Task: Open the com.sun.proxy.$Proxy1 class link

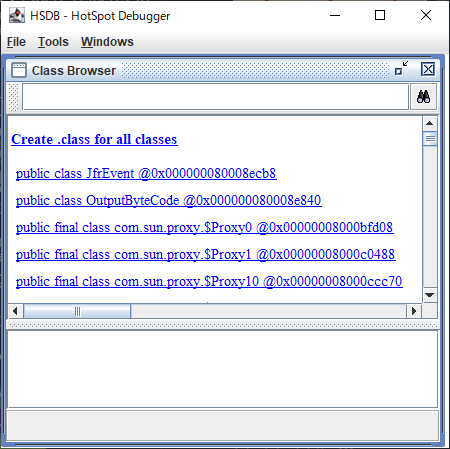Action: [x=206, y=255]
